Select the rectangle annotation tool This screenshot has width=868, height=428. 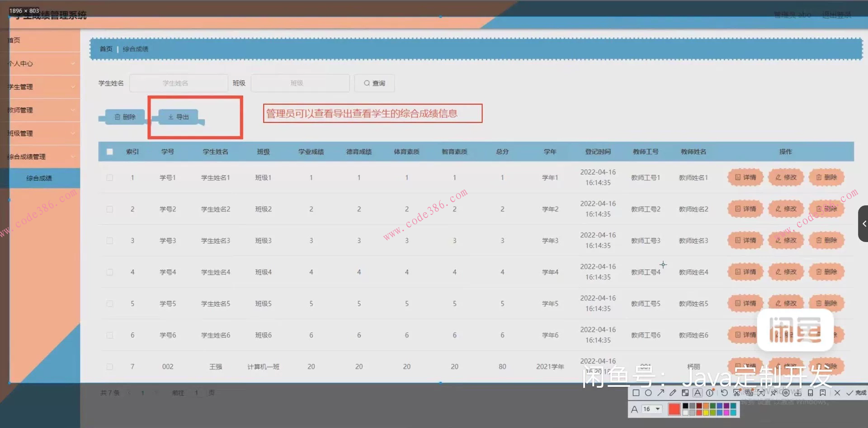tap(636, 393)
